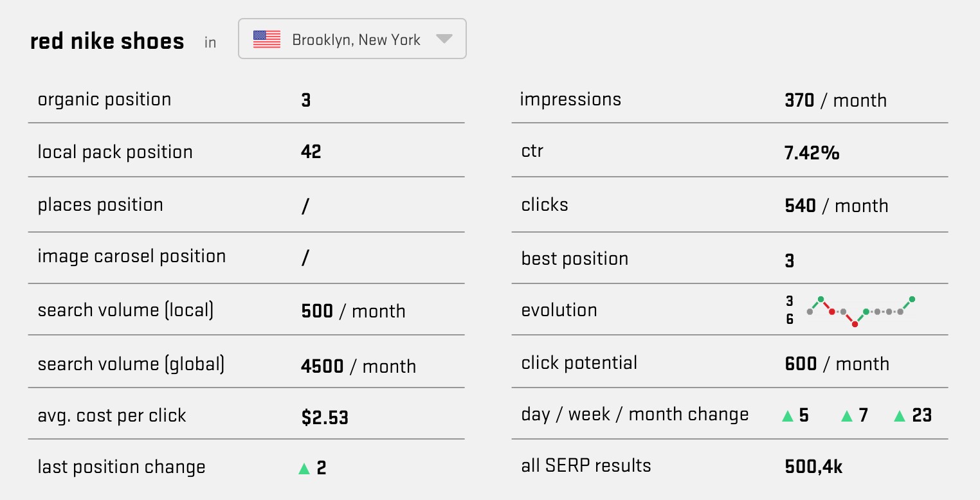Click the week change up-arrow indicator
This screenshot has width=980, height=500.
point(846,416)
